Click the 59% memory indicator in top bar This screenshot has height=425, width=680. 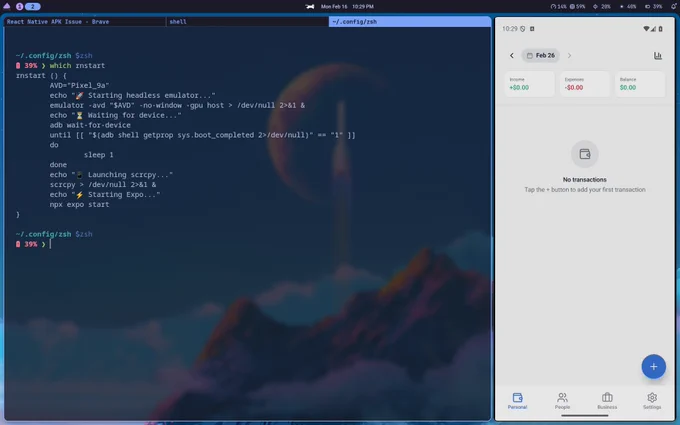(x=578, y=7)
